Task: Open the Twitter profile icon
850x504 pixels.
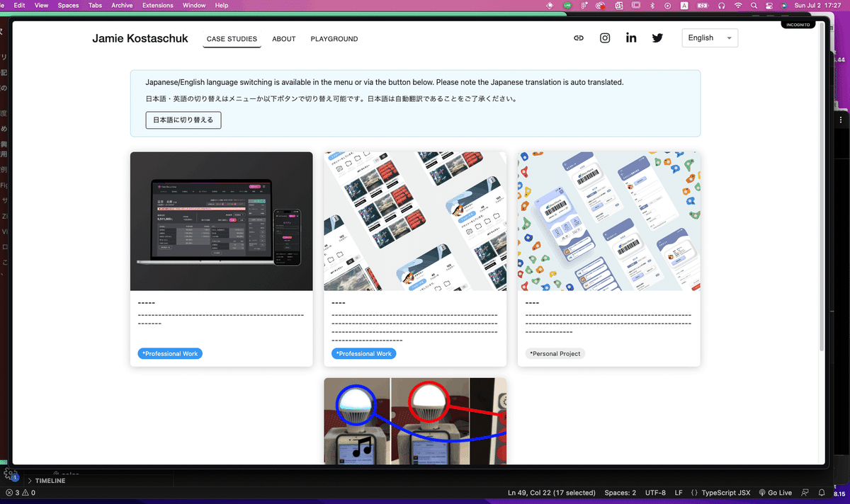Action: coord(657,38)
